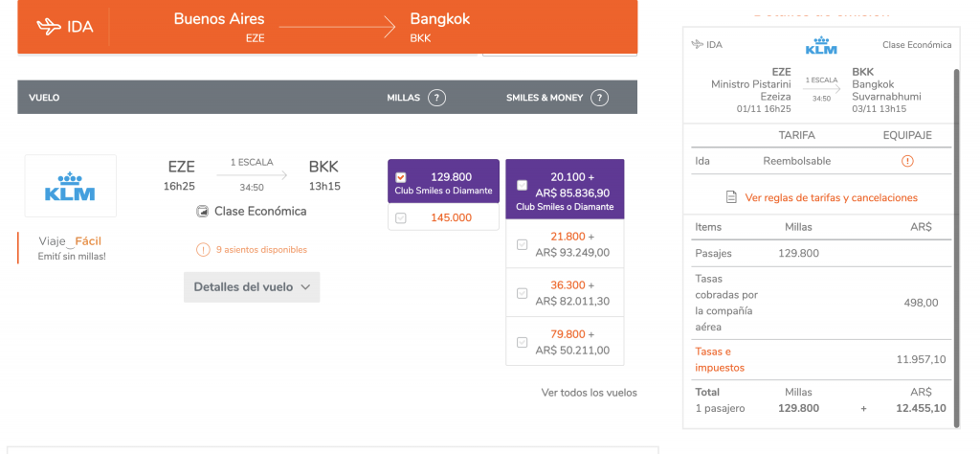The height and width of the screenshot is (454, 980).
Task: Open Ver reglas de tarifas y cancelaciones
Action: pyautogui.click(x=832, y=197)
